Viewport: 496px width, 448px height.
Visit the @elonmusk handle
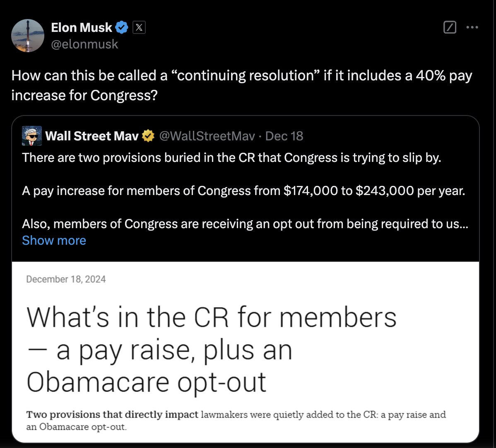point(84,44)
